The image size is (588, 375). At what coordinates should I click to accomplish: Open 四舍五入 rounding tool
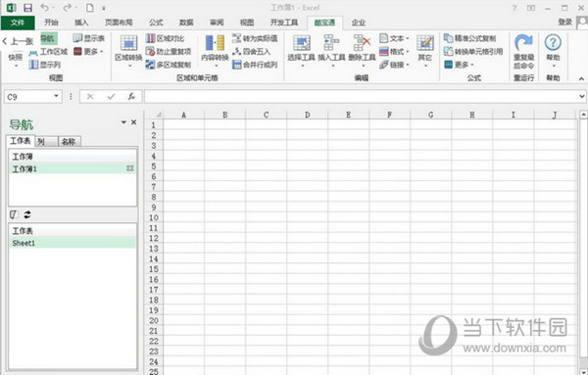(251, 51)
